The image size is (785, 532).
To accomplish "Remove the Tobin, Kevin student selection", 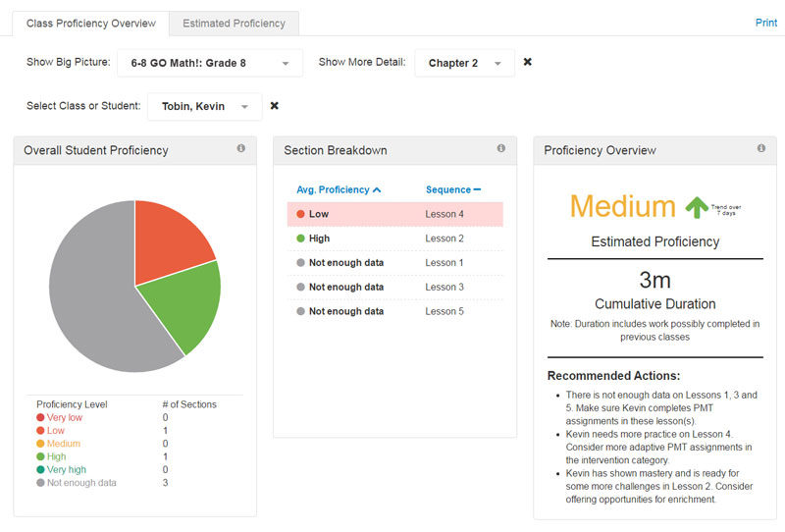I will click(275, 106).
